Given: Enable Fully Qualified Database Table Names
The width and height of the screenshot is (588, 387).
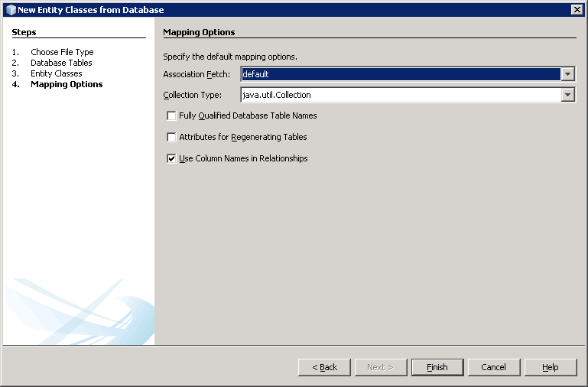Looking at the screenshot, I should click(x=171, y=116).
